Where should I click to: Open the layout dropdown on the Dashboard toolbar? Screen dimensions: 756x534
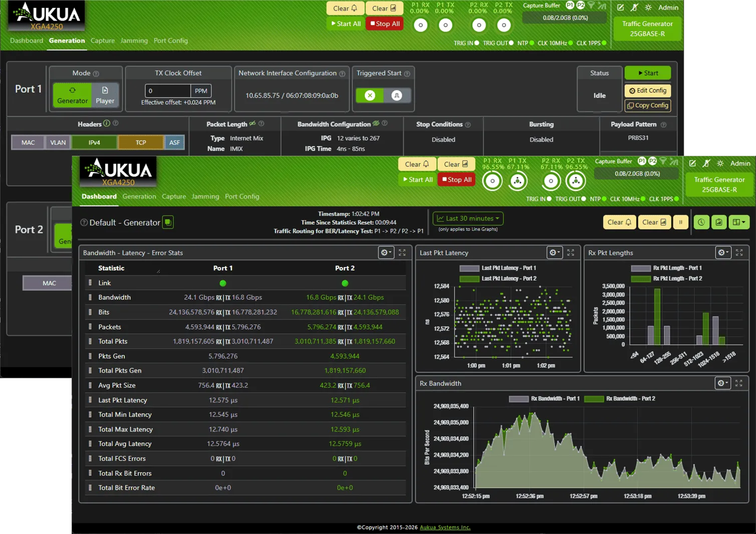pos(739,222)
